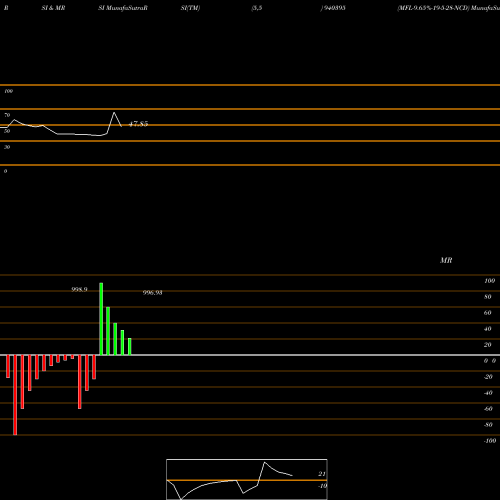Click the 996.93 price label

point(152,293)
